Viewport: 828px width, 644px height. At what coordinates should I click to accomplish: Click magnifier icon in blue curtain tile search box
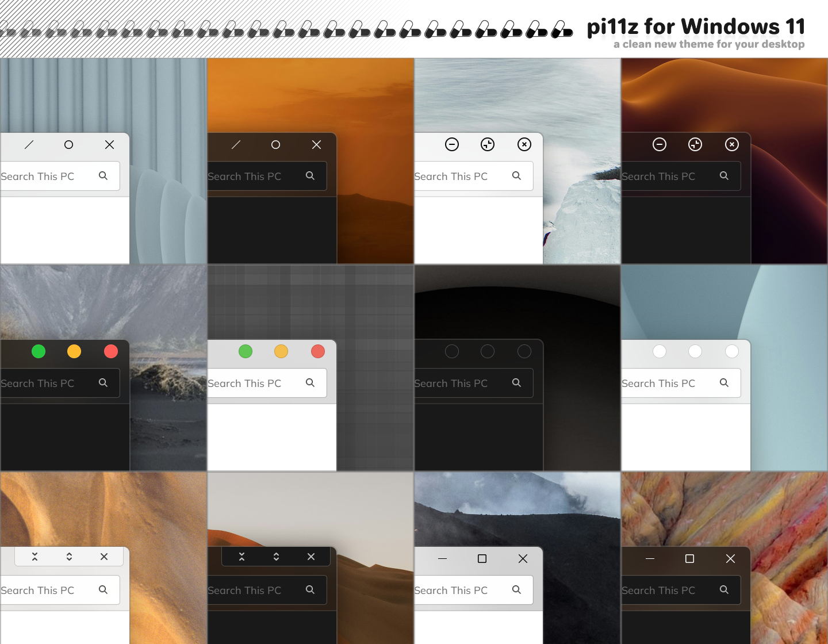click(103, 176)
